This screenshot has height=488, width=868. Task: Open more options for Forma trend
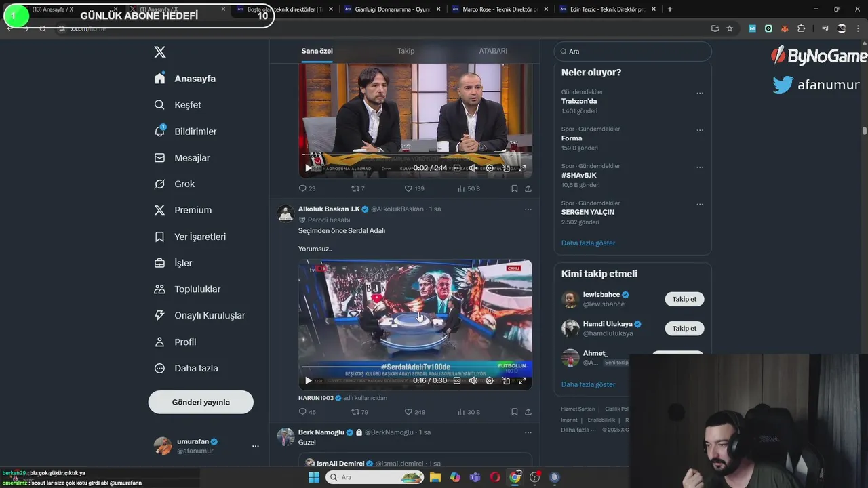[700, 130]
